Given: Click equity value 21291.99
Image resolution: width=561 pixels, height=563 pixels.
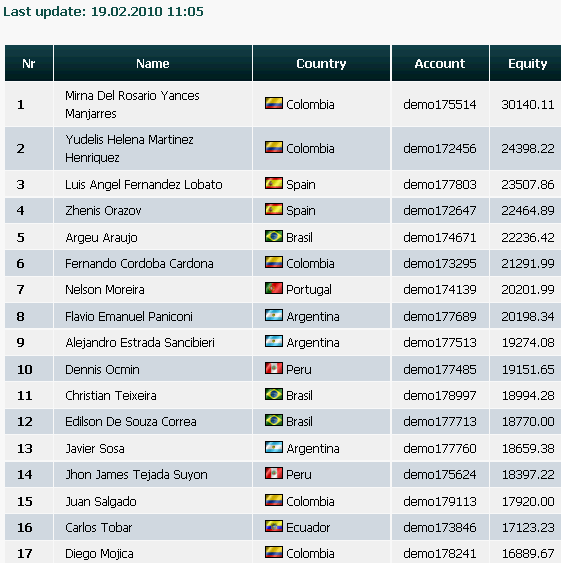Looking at the screenshot, I should pos(528,264).
